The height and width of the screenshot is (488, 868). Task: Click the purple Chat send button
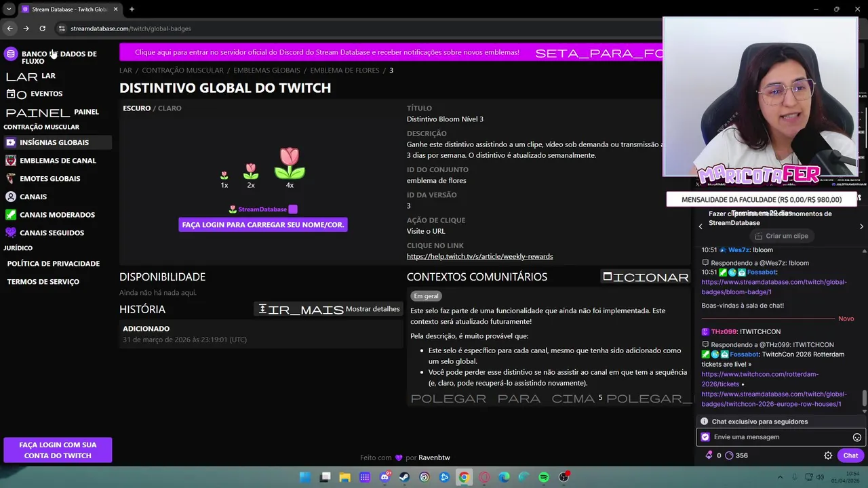850,455
